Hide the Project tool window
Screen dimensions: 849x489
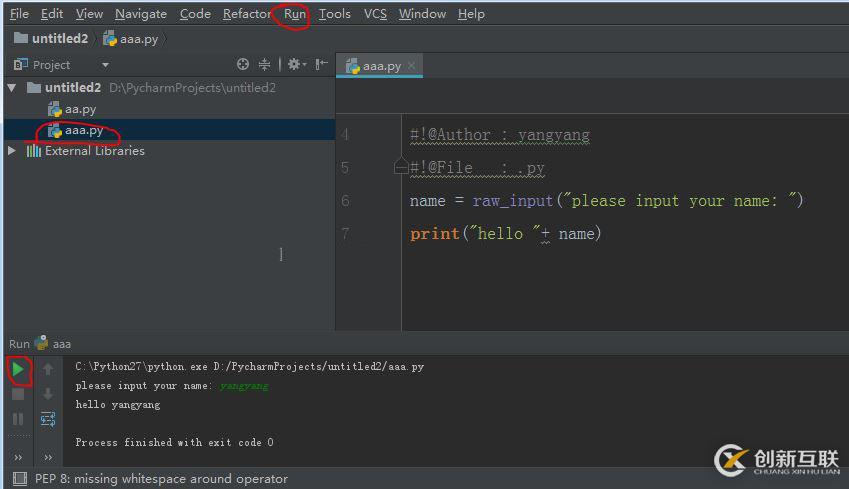tap(322, 64)
